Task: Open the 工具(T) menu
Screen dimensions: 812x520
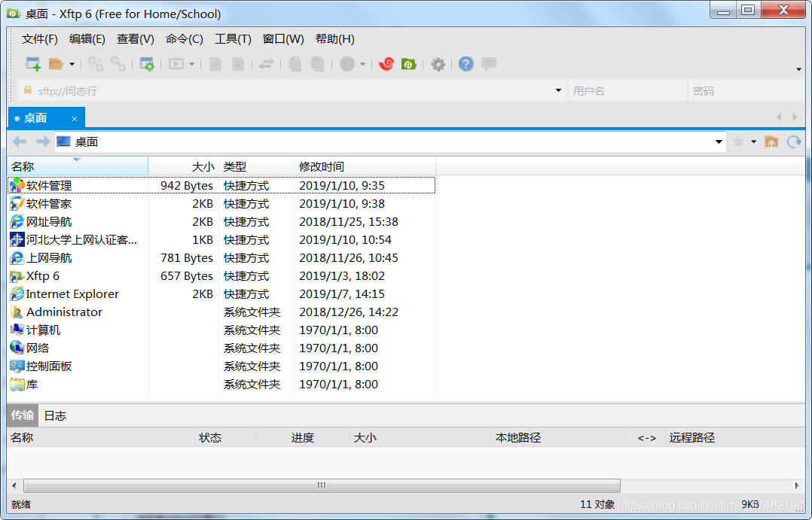Action: tap(233, 39)
